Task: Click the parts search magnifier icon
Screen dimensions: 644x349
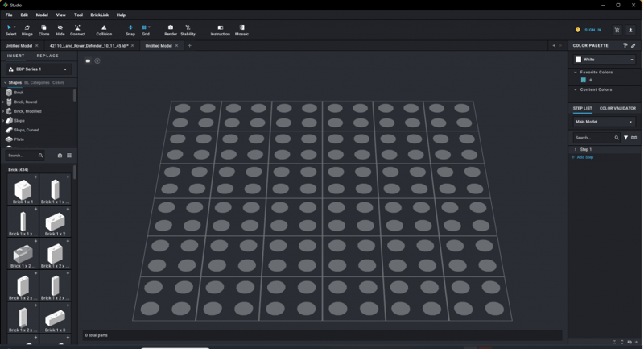Action: 41,156
